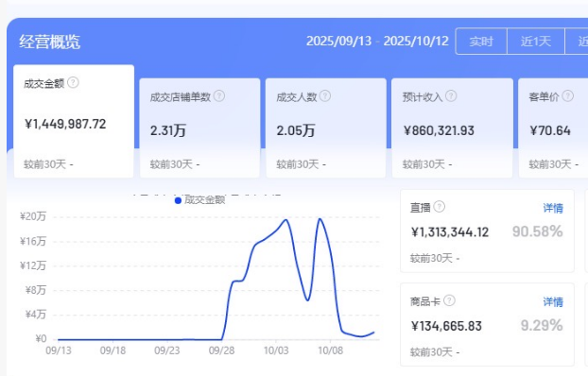The width and height of the screenshot is (588, 376).
Task: Open the date range 2025/09/13 - 2025/10/12
Action: [x=377, y=41]
